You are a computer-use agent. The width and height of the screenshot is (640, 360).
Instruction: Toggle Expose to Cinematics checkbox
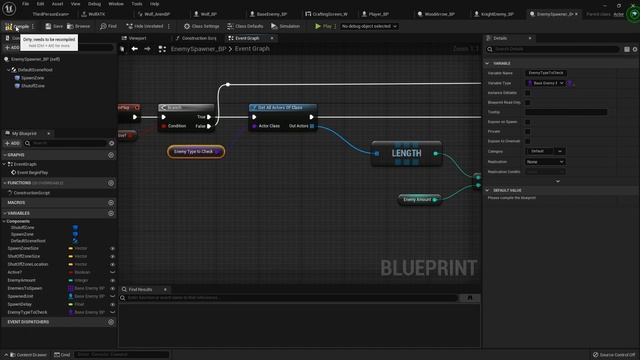[x=527, y=141]
